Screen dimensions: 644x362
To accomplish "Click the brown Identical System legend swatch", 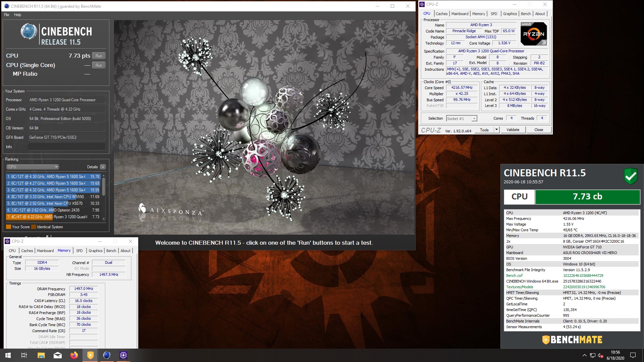I will coord(34,227).
